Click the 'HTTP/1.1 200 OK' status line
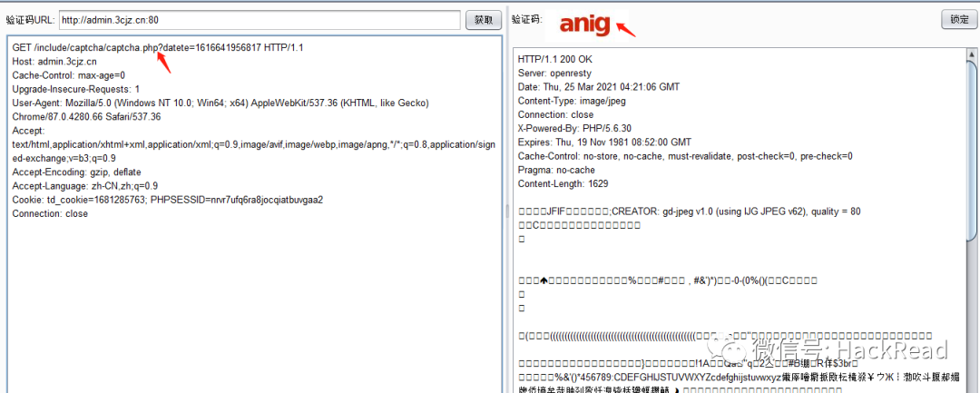980x393 pixels. point(554,59)
